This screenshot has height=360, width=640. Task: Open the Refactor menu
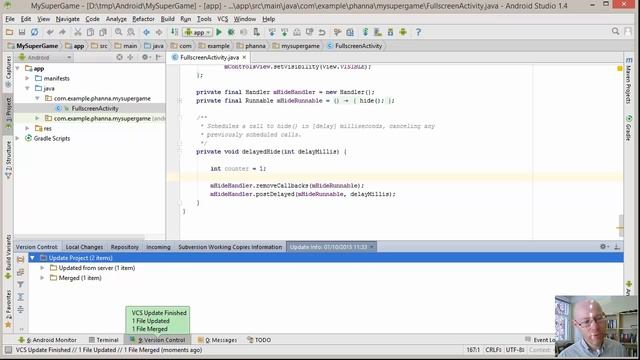(x=143, y=19)
